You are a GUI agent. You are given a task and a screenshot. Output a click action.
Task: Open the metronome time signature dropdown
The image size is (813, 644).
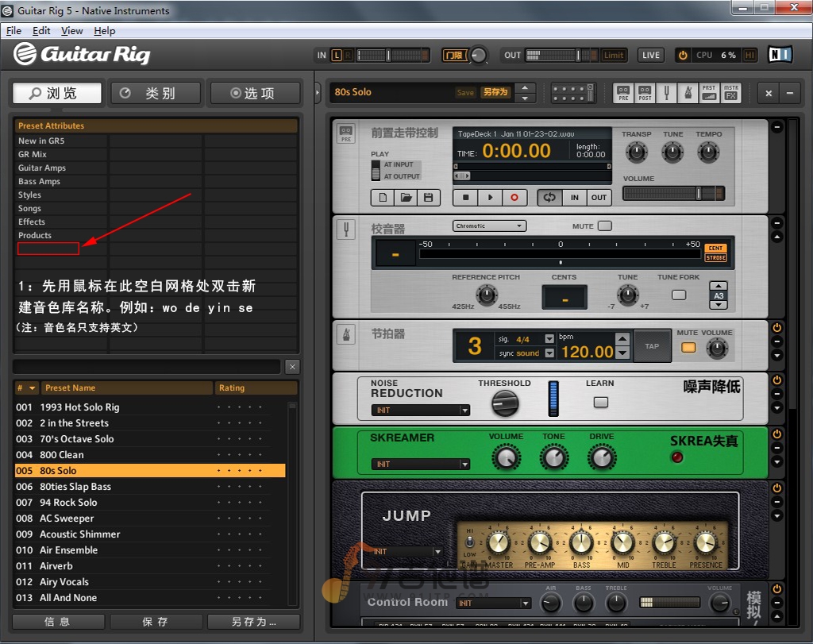(x=549, y=339)
